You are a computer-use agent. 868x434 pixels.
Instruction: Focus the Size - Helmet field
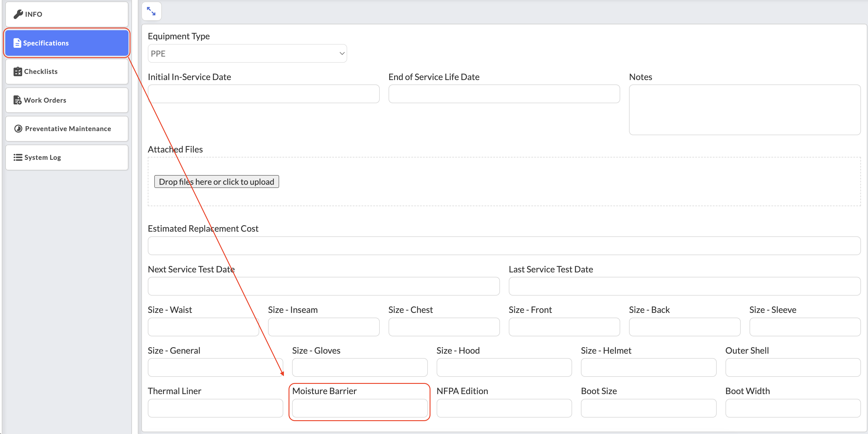pyautogui.click(x=649, y=367)
